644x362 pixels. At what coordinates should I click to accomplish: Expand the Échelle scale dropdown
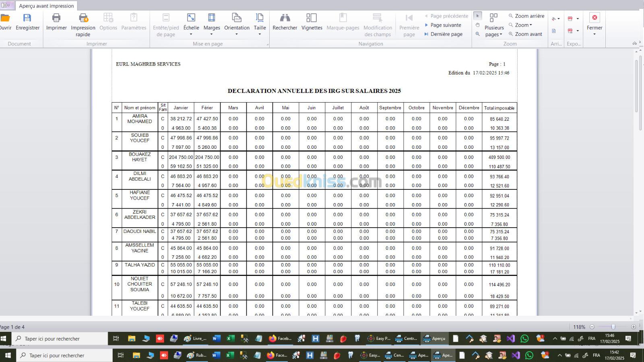click(191, 34)
